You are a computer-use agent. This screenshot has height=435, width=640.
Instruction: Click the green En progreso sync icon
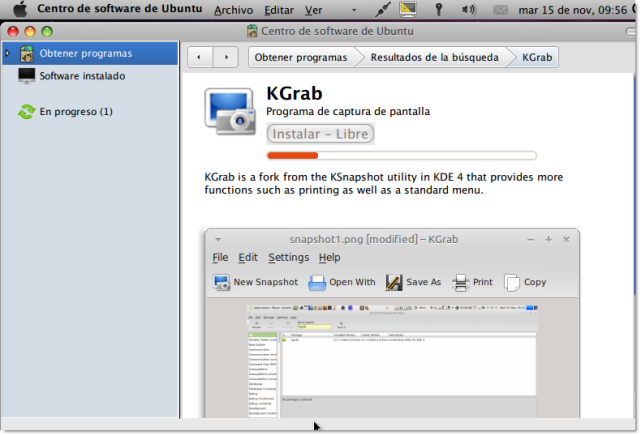pyautogui.click(x=27, y=111)
